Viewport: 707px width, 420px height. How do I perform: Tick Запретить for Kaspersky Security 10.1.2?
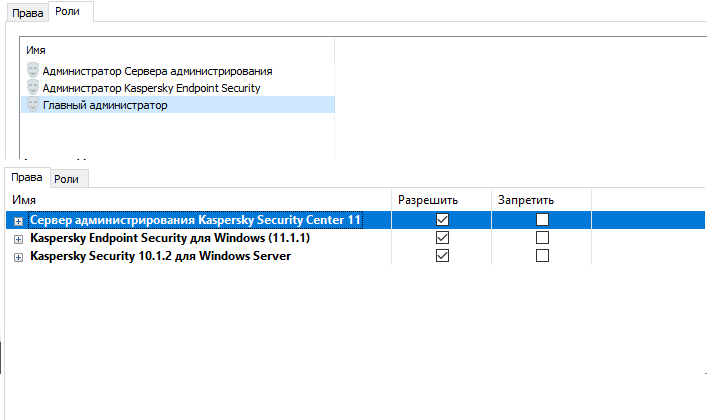tap(542, 256)
